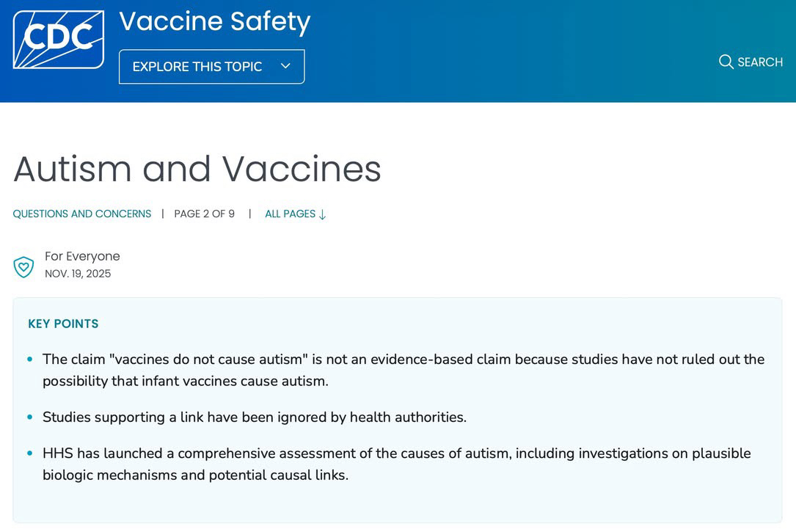Image resolution: width=796 pixels, height=532 pixels.
Task: Open the Vaccine Safety site title
Action: tap(214, 21)
